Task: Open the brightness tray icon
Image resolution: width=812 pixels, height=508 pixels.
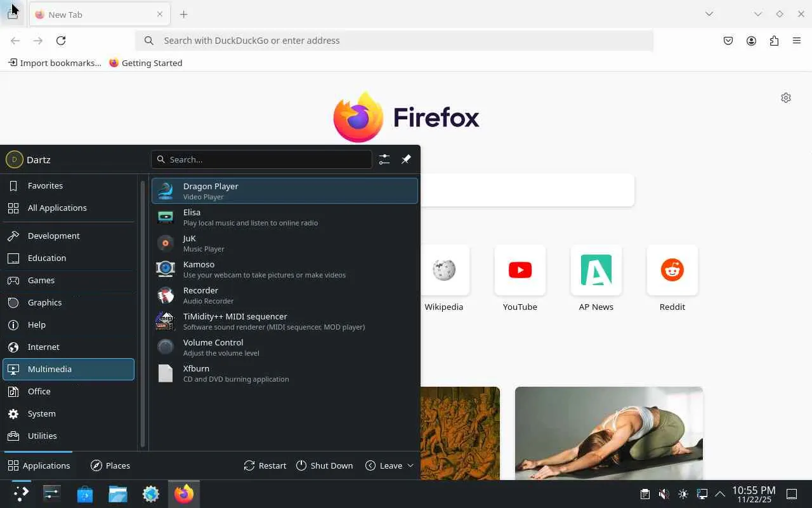Action: [x=683, y=494]
